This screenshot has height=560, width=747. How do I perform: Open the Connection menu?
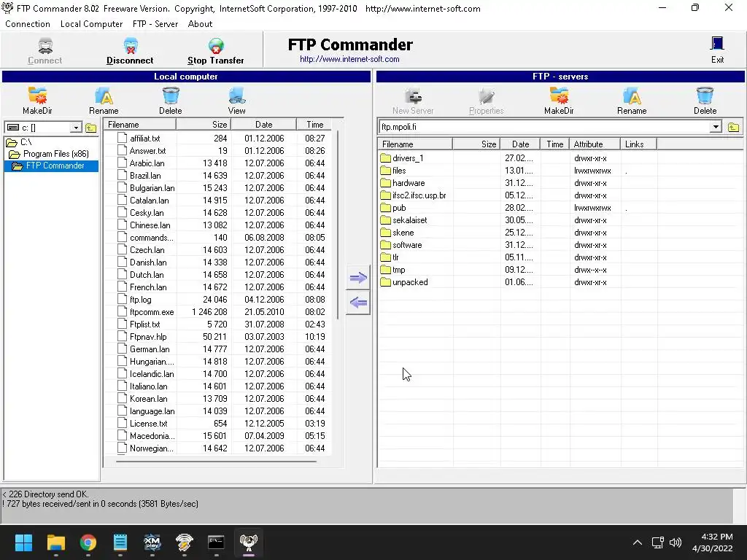pos(28,24)
